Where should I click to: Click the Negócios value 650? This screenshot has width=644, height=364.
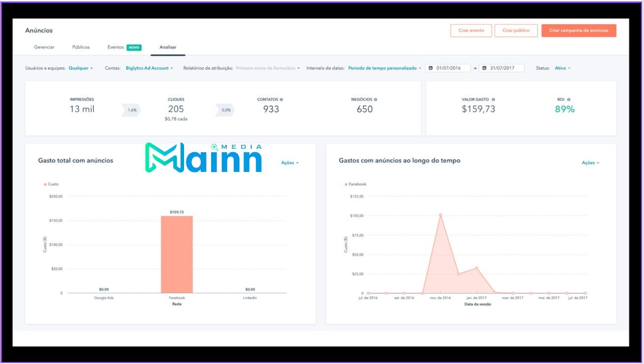365,109
